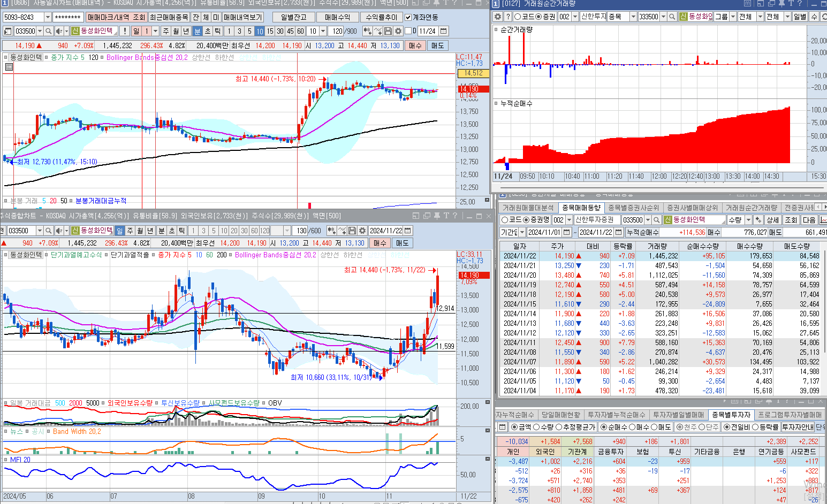The height and width of the screenshot is (504, 827).
Task: Open calendar for 2024/11/22 end date
Action: 619,232
